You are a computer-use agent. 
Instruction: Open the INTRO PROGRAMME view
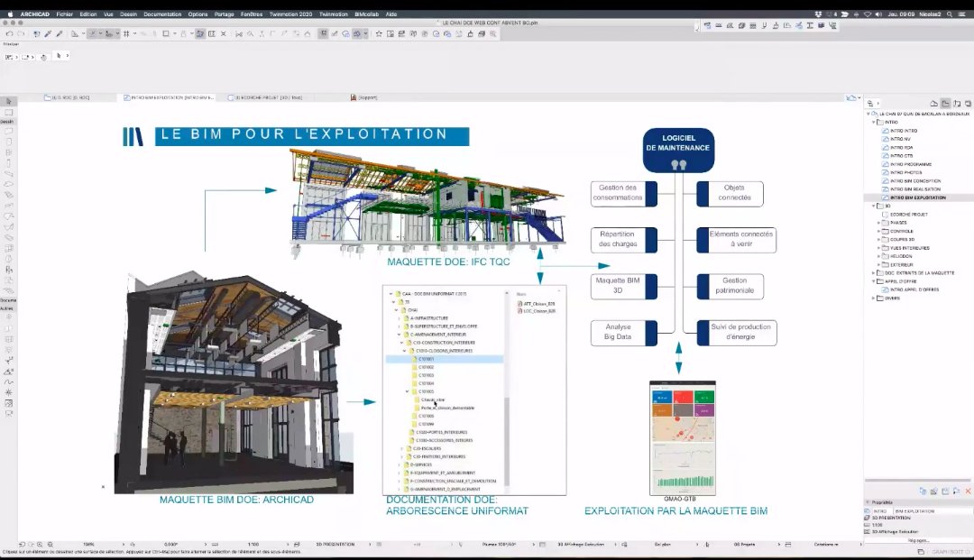910,164
